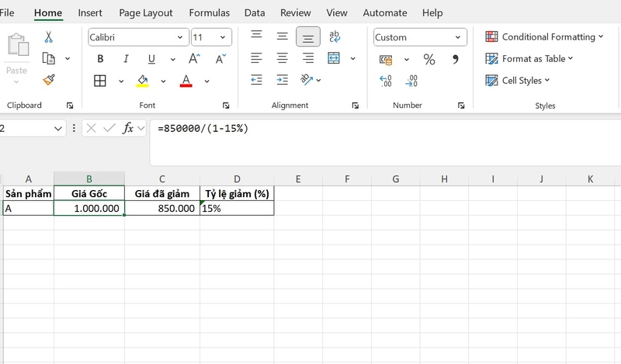Viewport: 621px width, 364px height.
Task: Switch to the Review tab
Action: (296, 13)
